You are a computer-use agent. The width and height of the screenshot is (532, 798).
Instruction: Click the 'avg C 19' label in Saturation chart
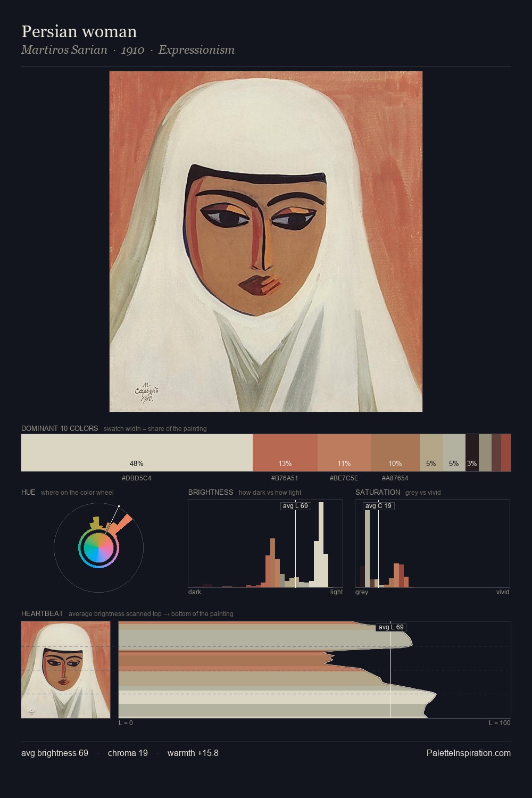378,506
